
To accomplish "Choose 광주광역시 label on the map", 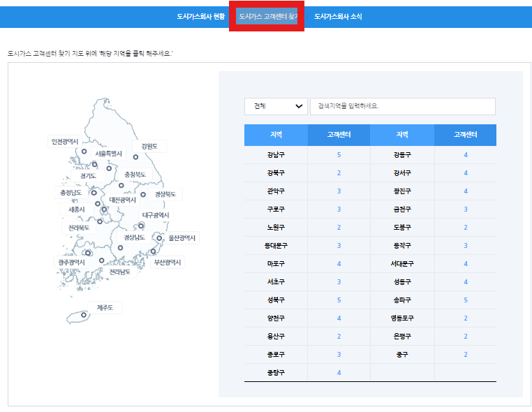I will click(x=72, y=263).
